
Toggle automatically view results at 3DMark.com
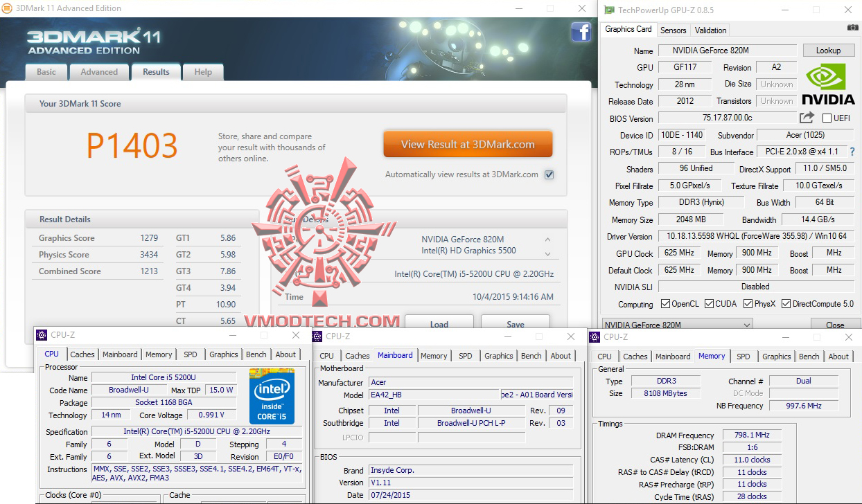tap(549, 174)
